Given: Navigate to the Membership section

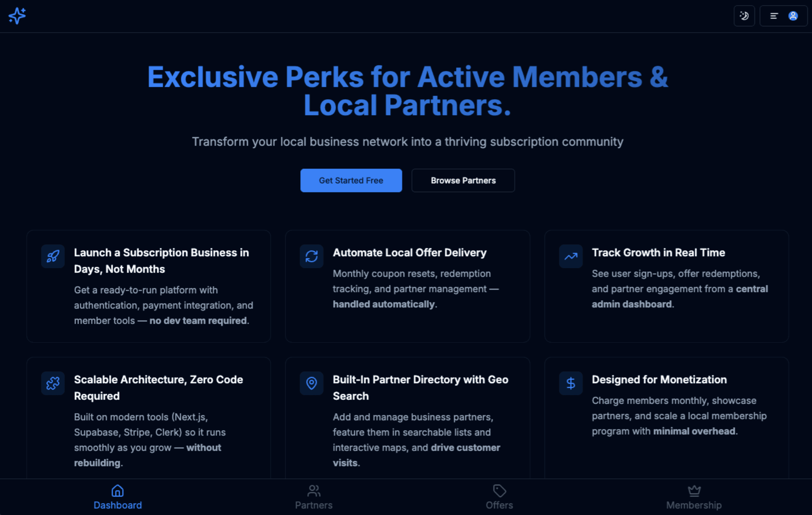Looking at the screenshot, I should click(694, 497).
